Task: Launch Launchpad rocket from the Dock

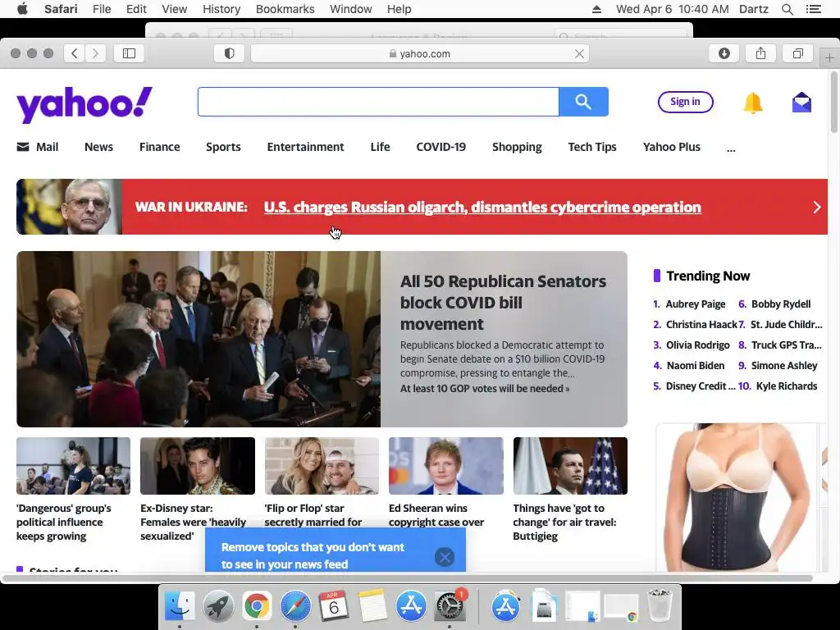Action: coord(218,606)
